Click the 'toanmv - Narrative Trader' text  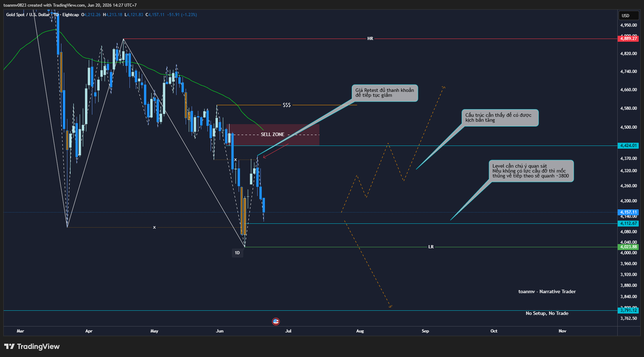coord(547,292)
